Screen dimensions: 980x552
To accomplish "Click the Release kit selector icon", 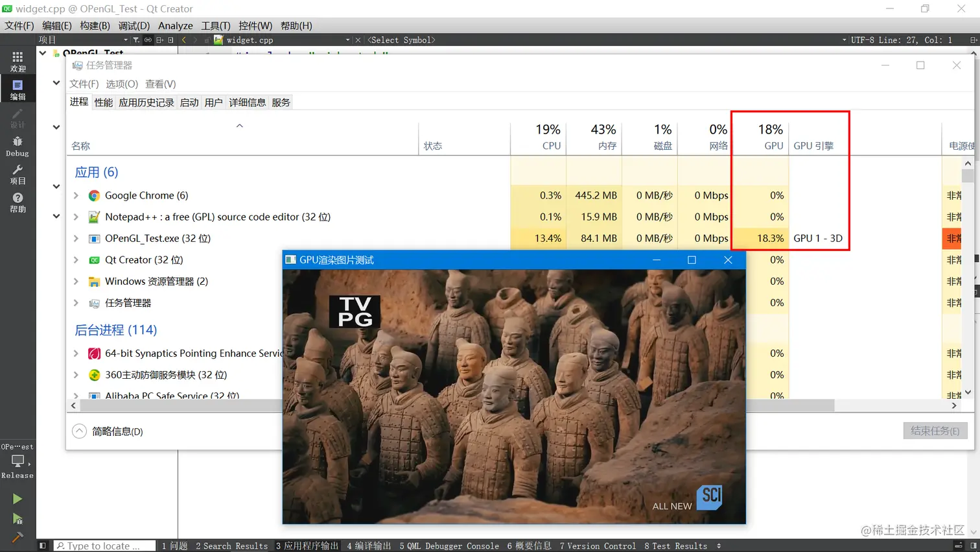I will 17,461.
